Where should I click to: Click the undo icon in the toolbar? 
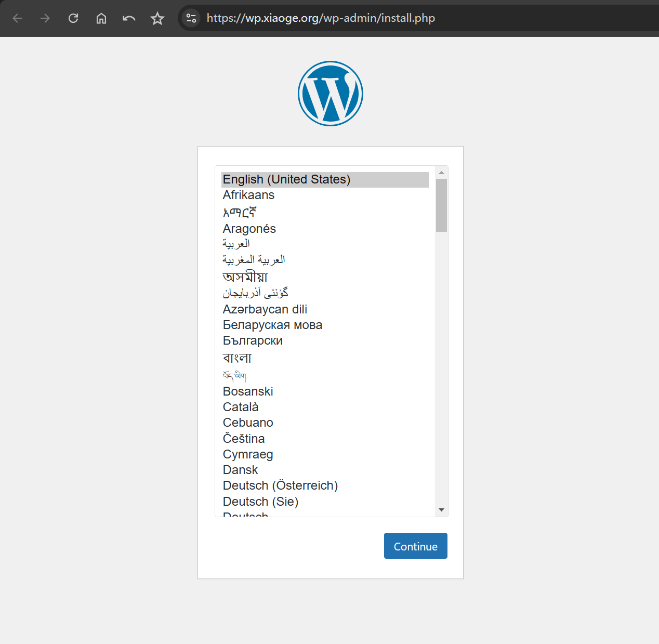click(x=129, y=18)
